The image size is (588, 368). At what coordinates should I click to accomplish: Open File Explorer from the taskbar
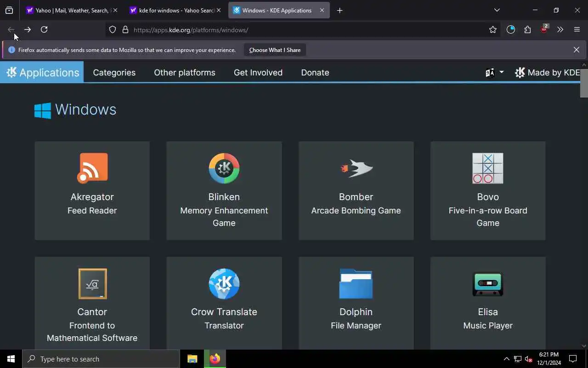[x=192, y=359]
